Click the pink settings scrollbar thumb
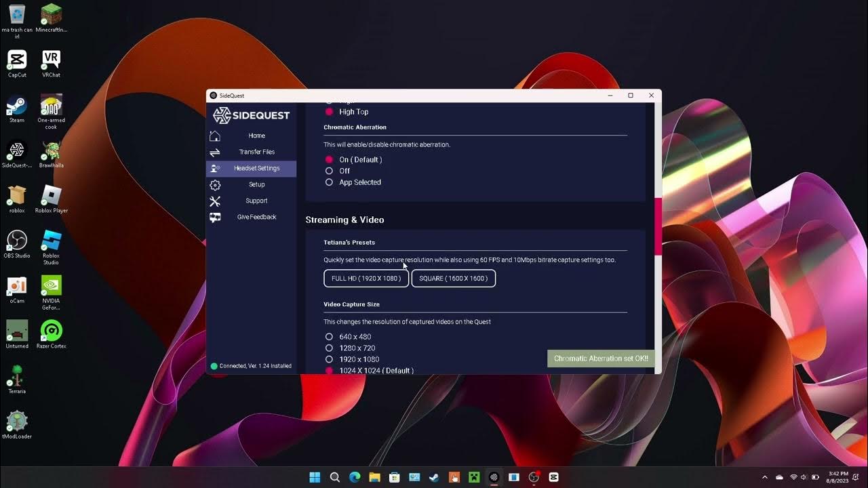Screen dimensions: 868x488 [657, 227]
